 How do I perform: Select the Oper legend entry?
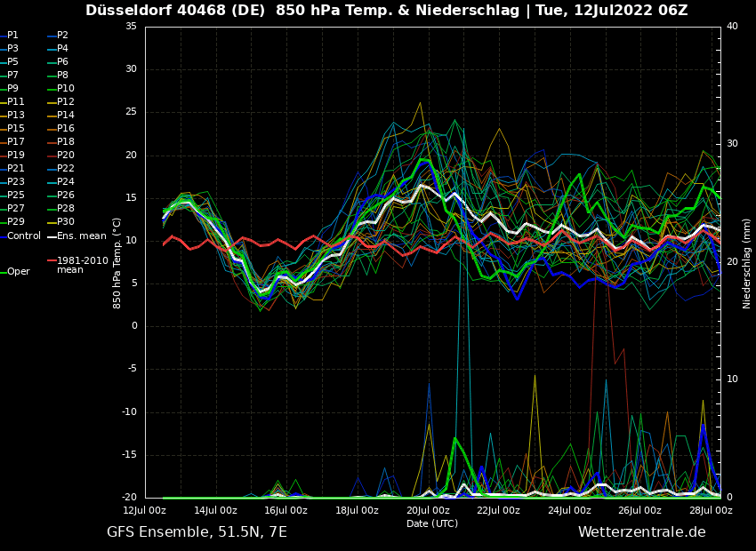[19, 272]
